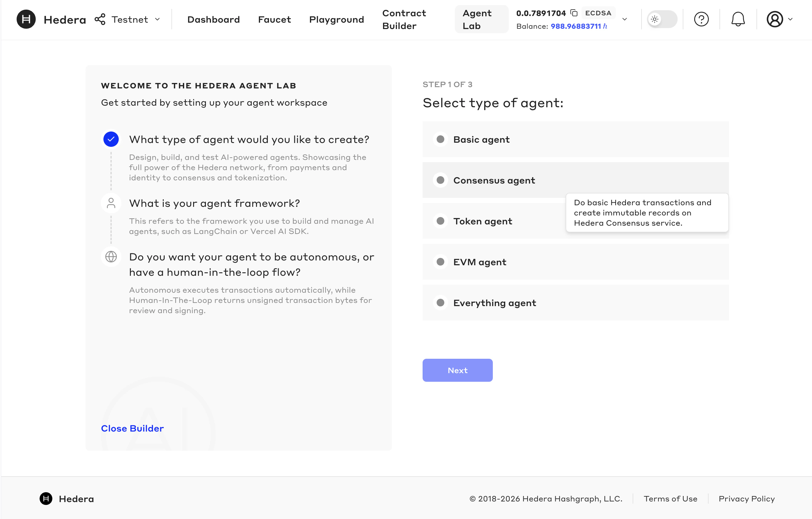Click the Hedera logo in the header
Screen dimensions: 812x519
[x=26, y=19]
